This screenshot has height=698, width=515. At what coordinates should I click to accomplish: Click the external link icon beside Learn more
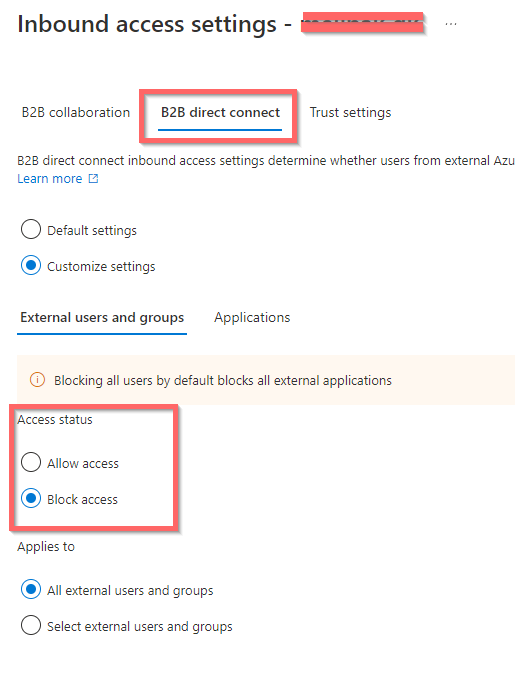point(93,179)
